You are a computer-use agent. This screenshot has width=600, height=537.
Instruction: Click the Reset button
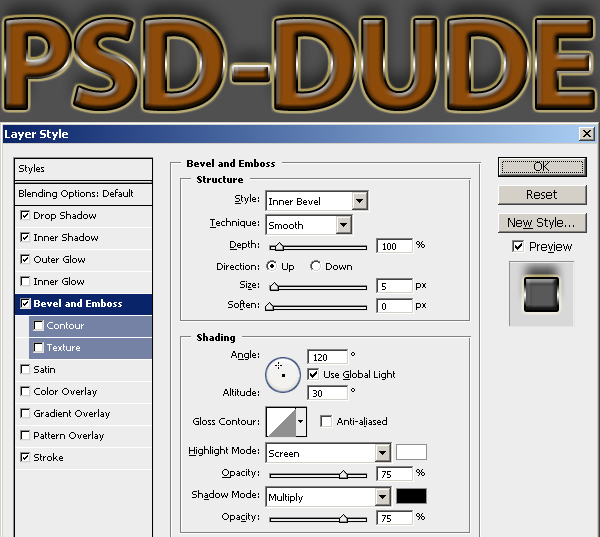pyautogui.click(x=542, y=194)
